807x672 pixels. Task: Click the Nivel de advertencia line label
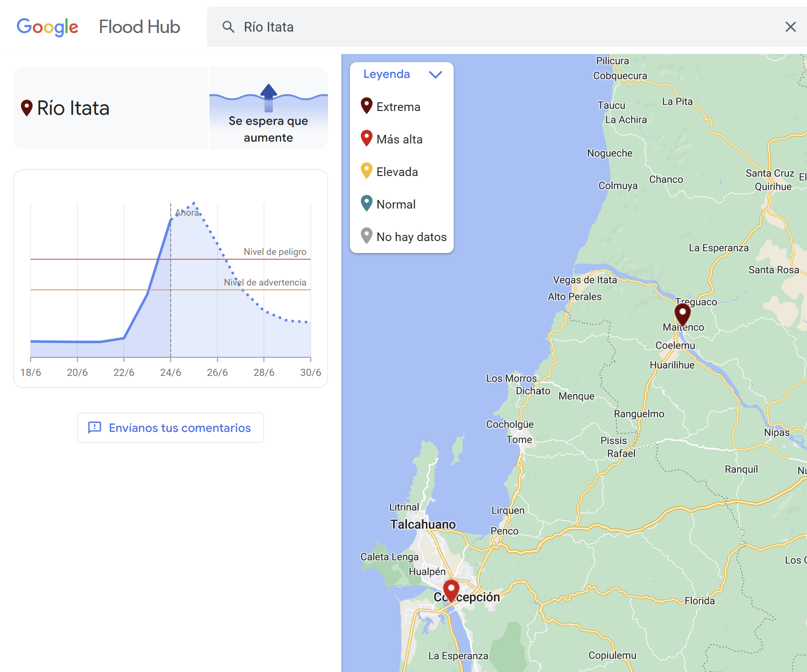tap(265, 282)
